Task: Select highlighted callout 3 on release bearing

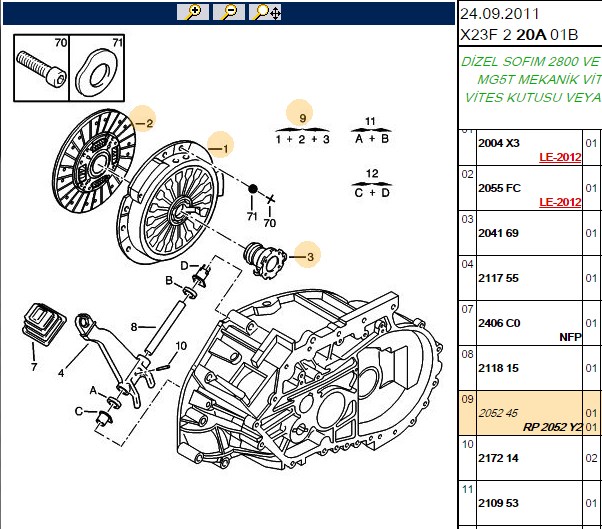Action: tap(308, 255)
